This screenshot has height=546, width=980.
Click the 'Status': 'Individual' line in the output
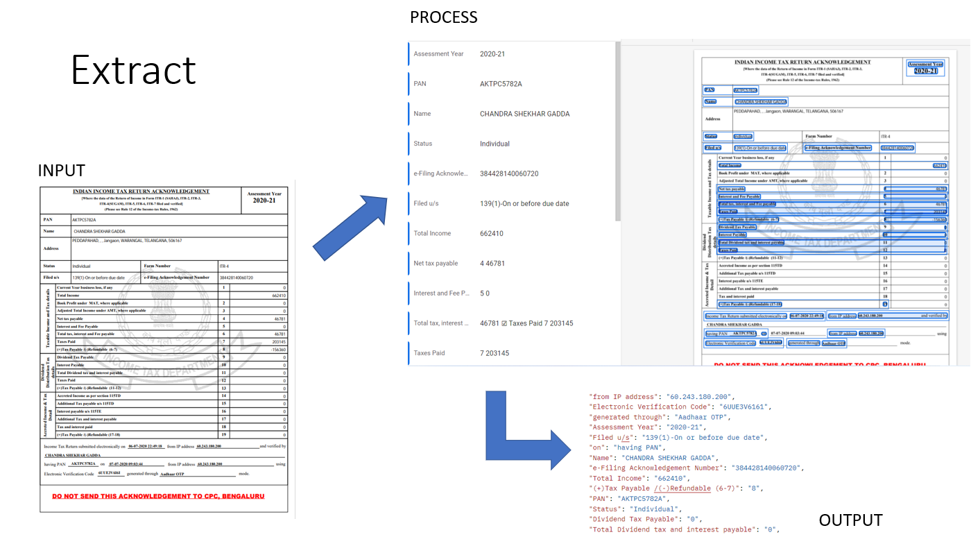coord(635,509)
